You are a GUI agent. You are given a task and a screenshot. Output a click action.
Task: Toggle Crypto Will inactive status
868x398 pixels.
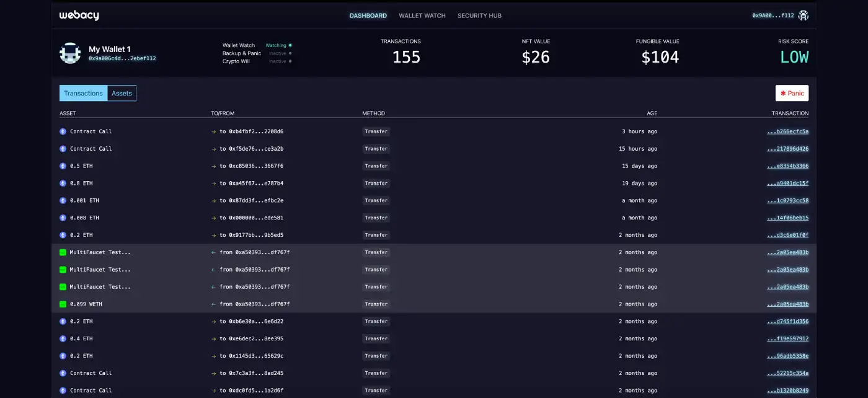280,61
